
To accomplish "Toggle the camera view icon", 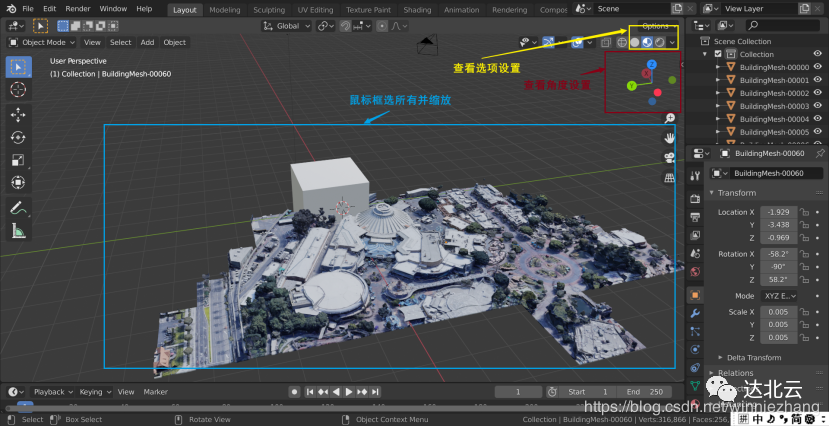I will point(670,158).
